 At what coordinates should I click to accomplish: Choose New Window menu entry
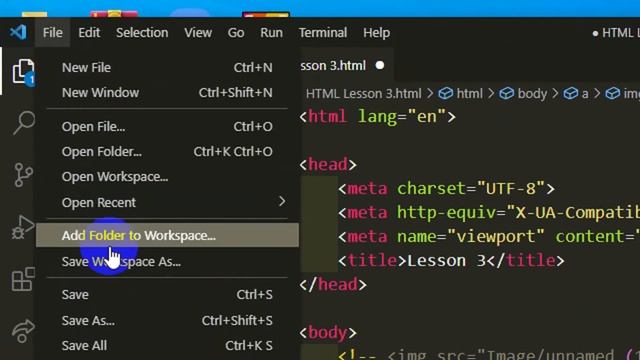[x=167, y=93]
